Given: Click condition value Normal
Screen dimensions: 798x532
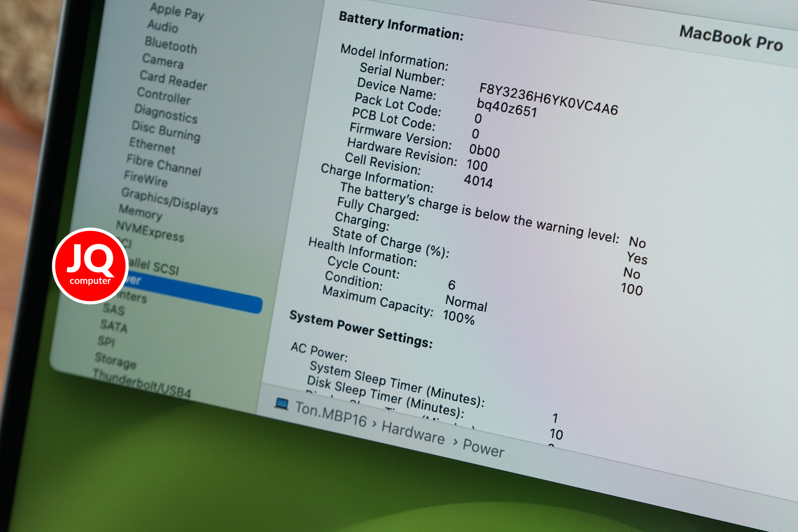Looking at the screenshot, I should click(466, 303).
